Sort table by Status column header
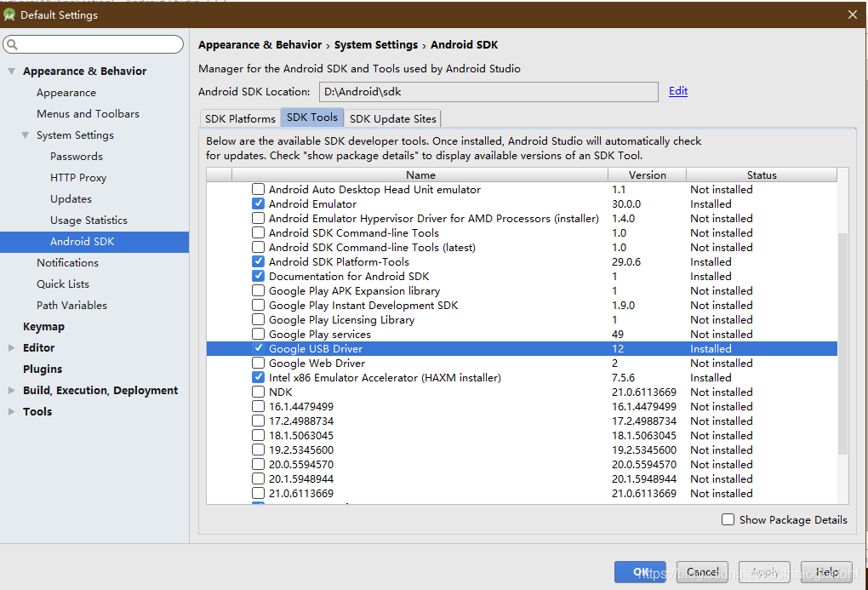 762,175
